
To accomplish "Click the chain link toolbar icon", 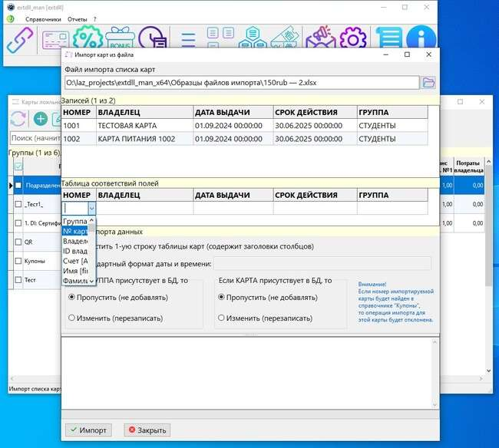I will [19, 38].
